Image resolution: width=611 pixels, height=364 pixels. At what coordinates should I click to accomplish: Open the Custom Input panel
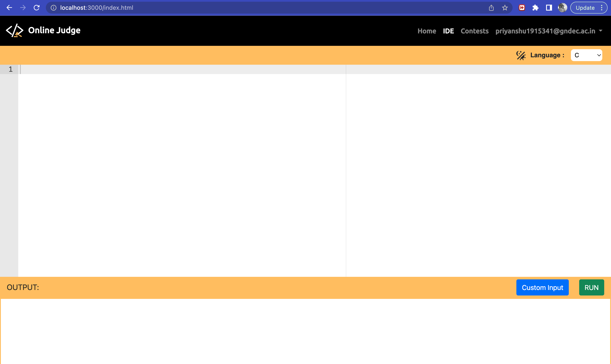coord(542,287)
